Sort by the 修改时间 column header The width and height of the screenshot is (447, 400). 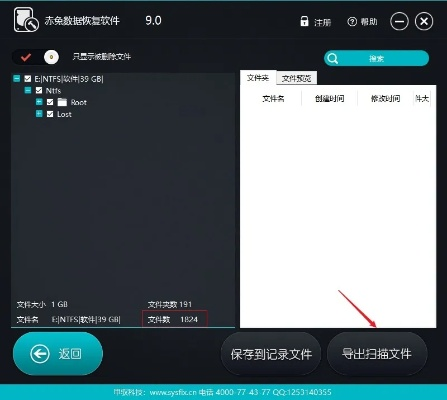point(385,98)
